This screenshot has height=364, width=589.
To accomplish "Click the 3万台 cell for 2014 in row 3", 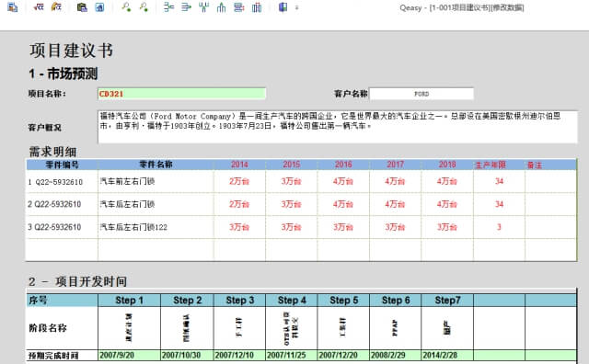I will click(239, 227).
